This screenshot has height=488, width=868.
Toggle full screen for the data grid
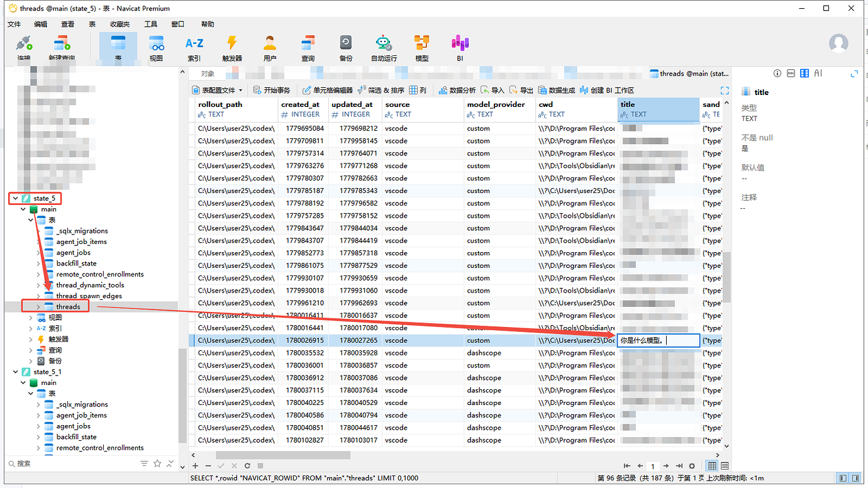click(x=725, y=91)
